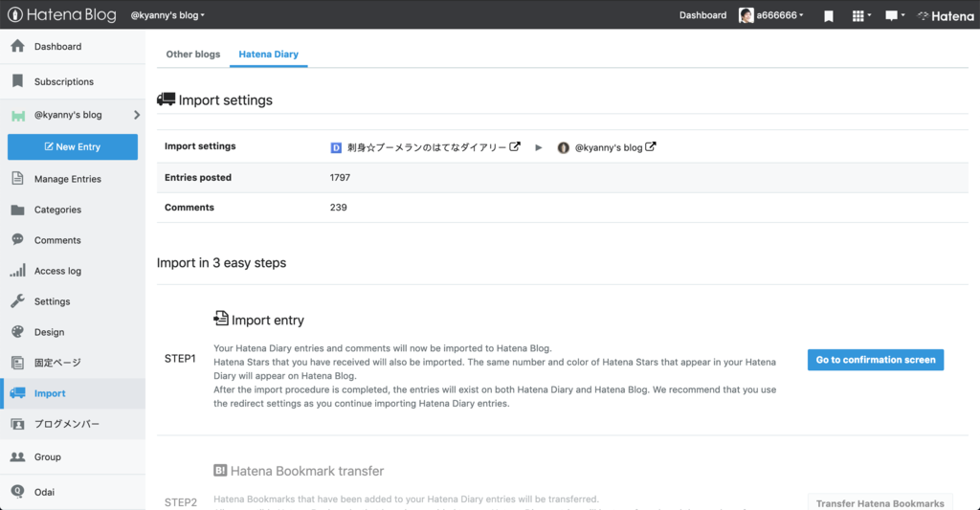Click the blue D Hatena Diary icon
980x510 pixels.
coord(336,147)
